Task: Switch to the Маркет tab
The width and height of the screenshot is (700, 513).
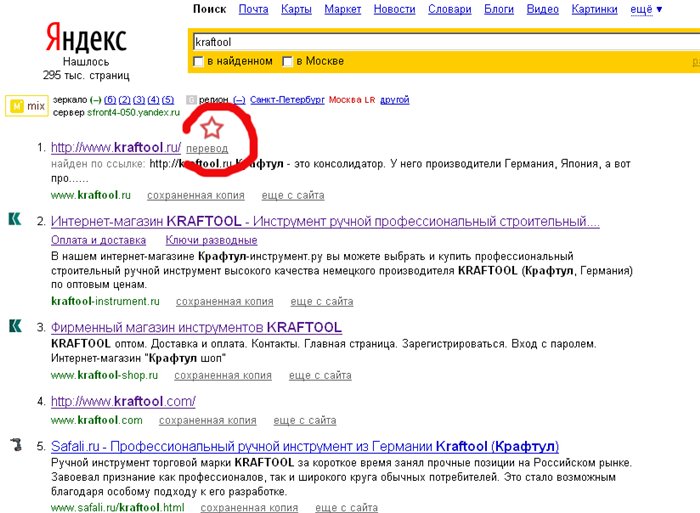Action: tap(342, 9)
